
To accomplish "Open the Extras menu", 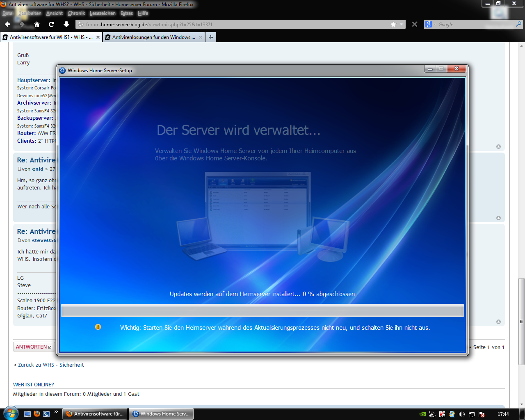I will pyautogui.click(x=127, y=13).
